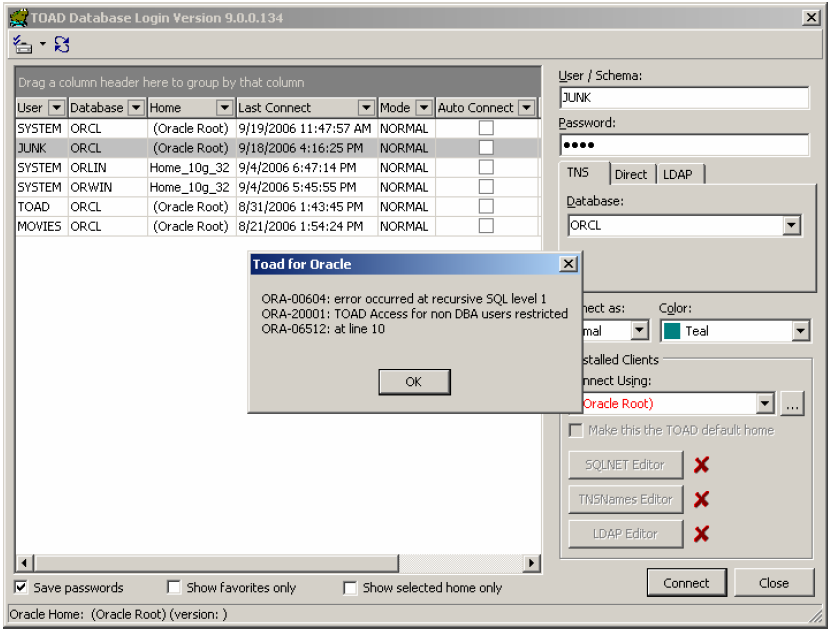Toggle Auto Connect for SYSTEM ORCL row
The height and width of the screenshot is (632, 831).
[486, 128]
